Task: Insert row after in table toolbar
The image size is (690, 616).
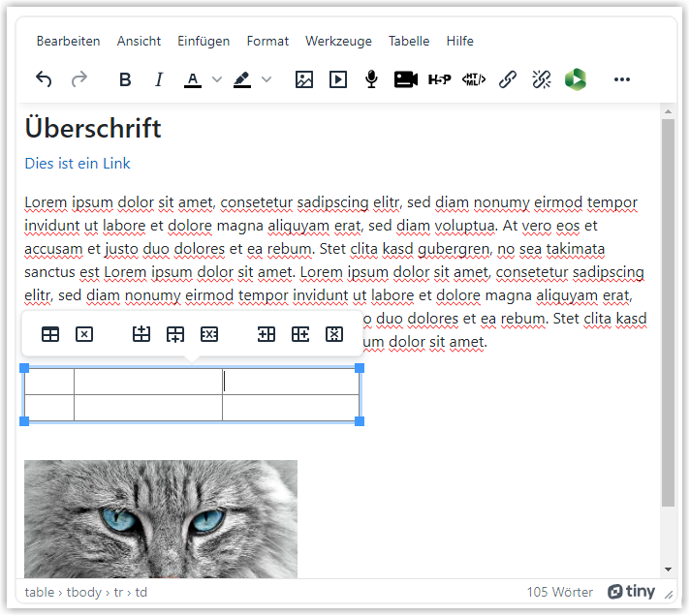Action: point(175,334)
